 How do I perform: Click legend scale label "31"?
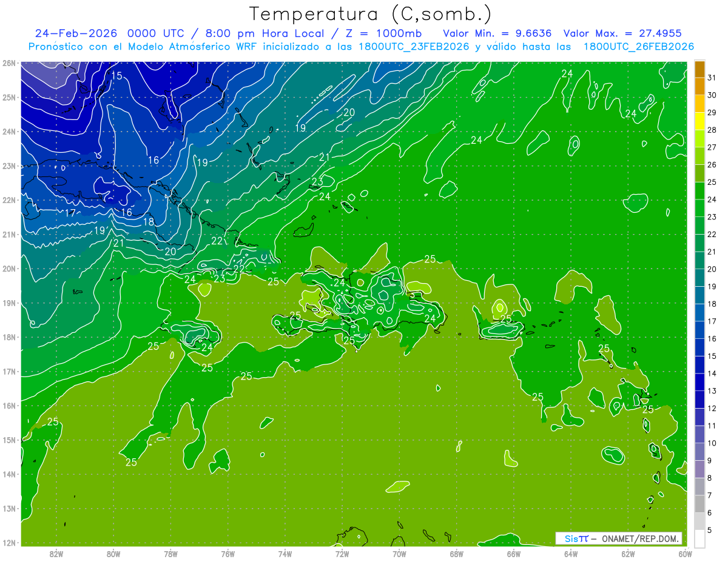click(712, 78)
